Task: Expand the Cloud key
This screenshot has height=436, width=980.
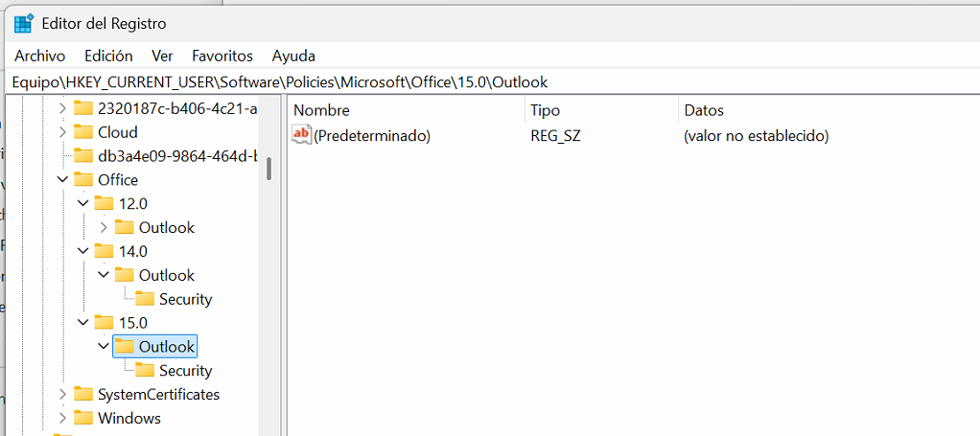Action: tap(62, 132)
